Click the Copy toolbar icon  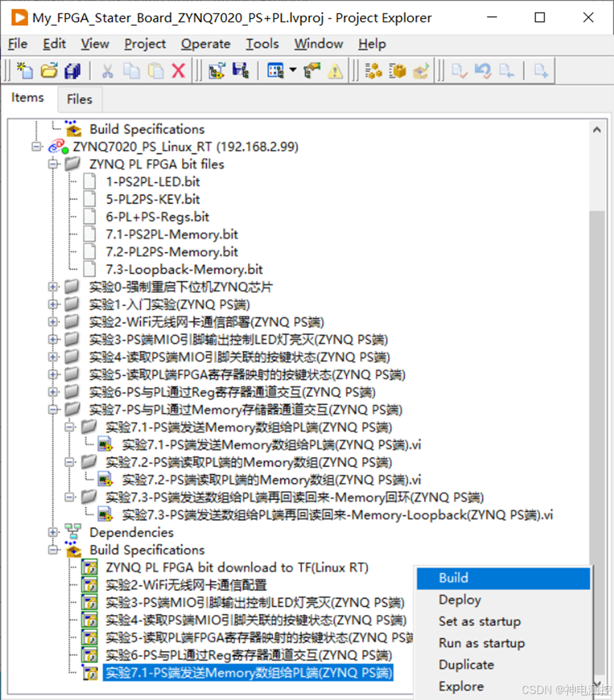pos(131,71)
